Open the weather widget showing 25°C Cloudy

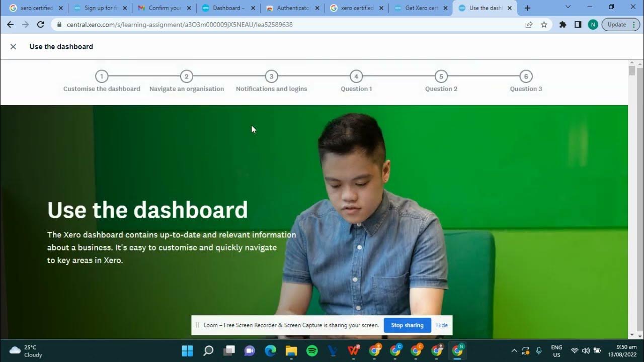click(26, 351)
